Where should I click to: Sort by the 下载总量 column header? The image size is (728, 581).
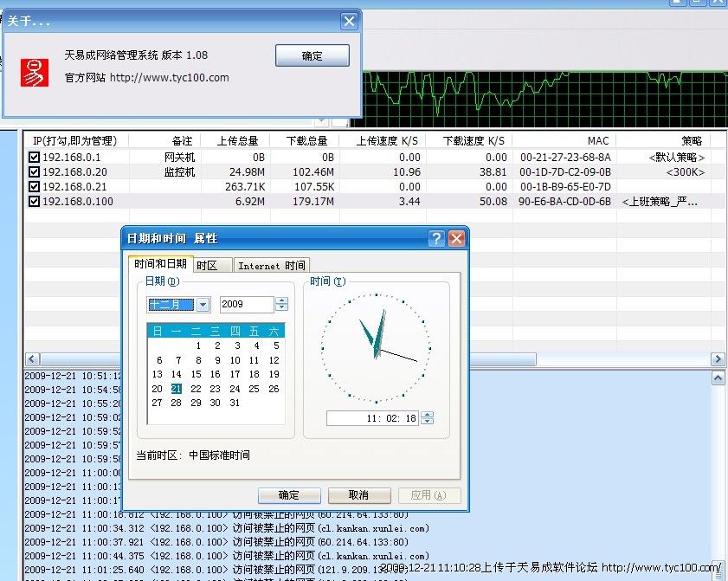click(305, 141)
